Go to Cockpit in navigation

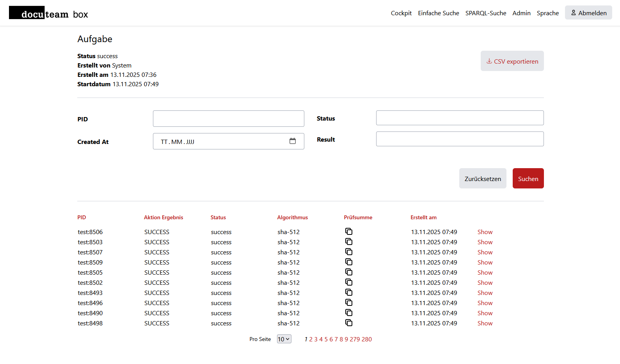tap(401, 13)
